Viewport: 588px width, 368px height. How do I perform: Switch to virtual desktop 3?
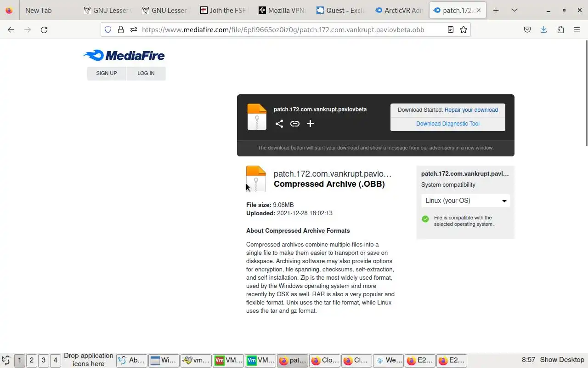[44, 360]
